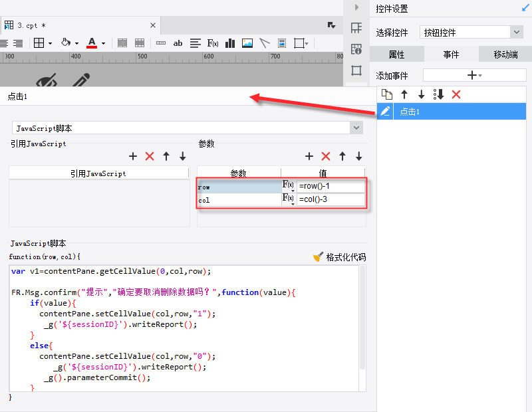Screen dimensions: 532x412
Task: Add a new 参数 with plus icon
Action: coord(309,156)
